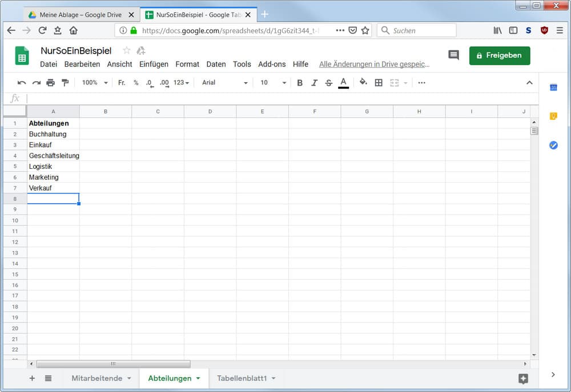Open the Explore button at bottom right
The height and width of the screenshot is (392, 571).
(523, 378)
